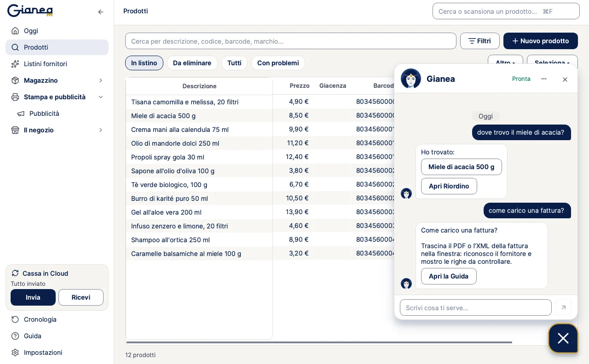Select the Tutti tab
The width and height of the screenshot is (589, 364).
point(234,63)
